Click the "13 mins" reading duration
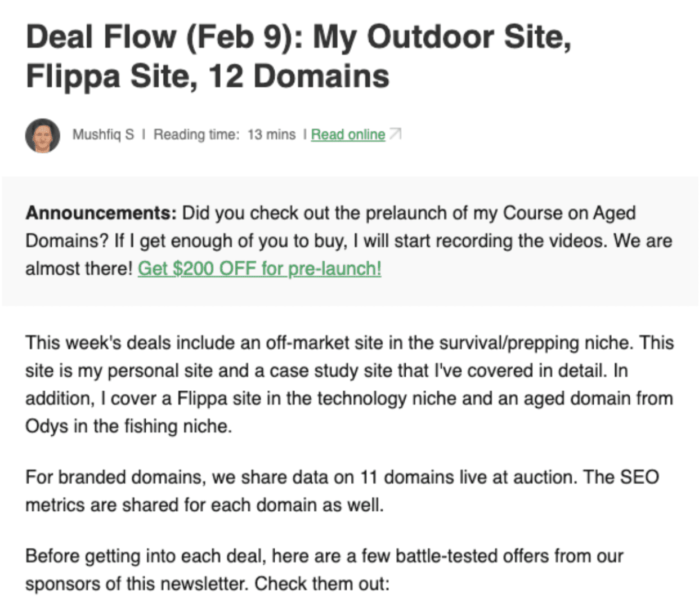The height and width of the screenshot is (616, 699). tap(271, 135)
